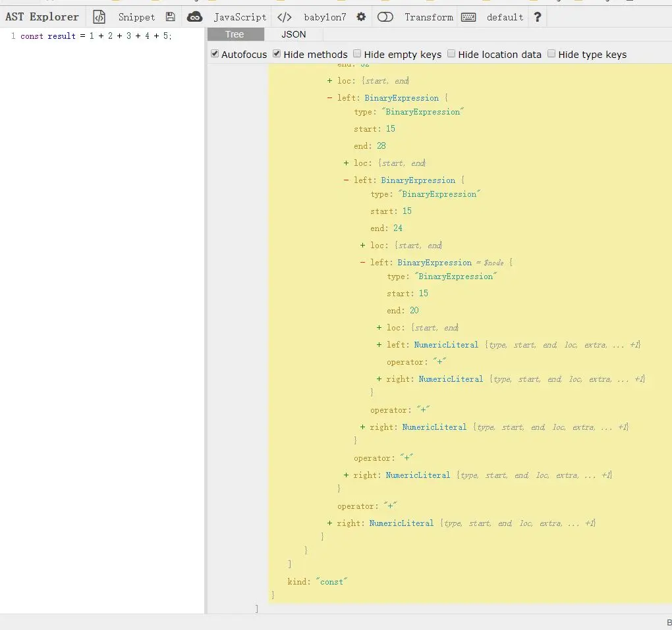Image resolution: width=672 pixels, height=630 pixels.
Task: Click the Snippet code-file icon
Action: pos(99,17)
